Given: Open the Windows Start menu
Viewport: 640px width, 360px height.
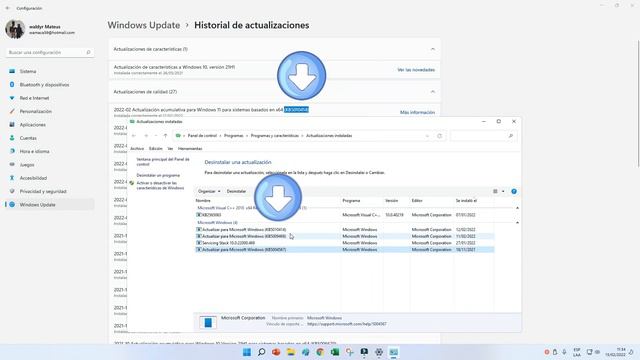Looking at the screenshot, I should pos(247,352).
